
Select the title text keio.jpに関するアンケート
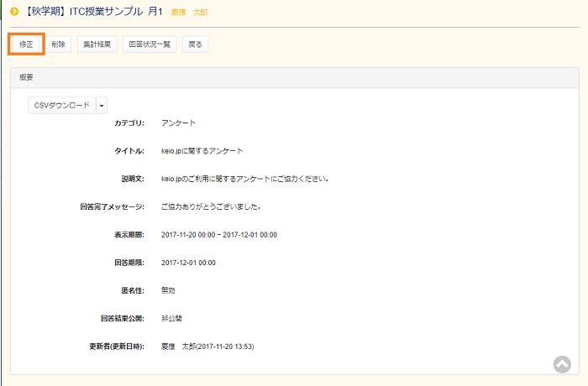pyautogui.click(x=202, y=151)
